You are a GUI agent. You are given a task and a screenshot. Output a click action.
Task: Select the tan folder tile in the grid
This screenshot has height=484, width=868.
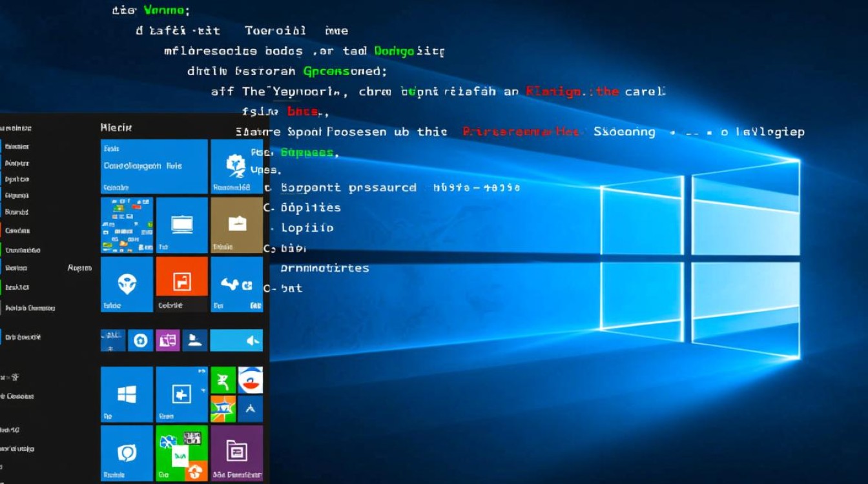pyautogui.click(x=236, y=224)
